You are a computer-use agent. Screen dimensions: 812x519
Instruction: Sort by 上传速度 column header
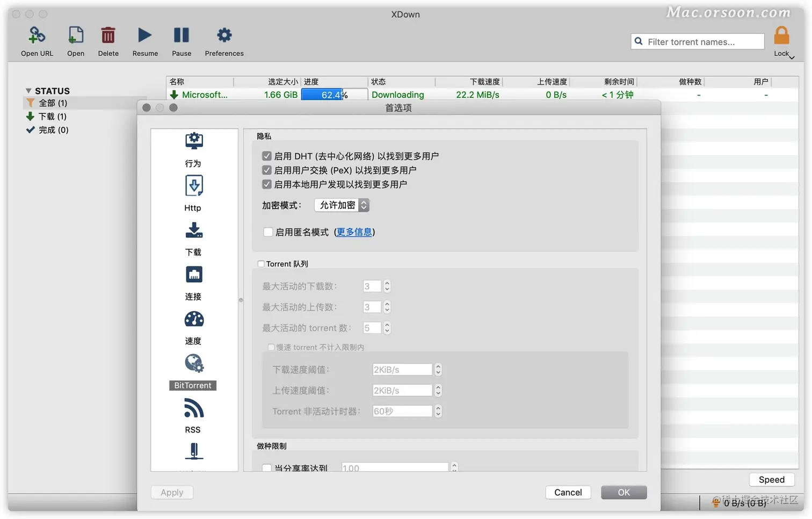[536, 82]
